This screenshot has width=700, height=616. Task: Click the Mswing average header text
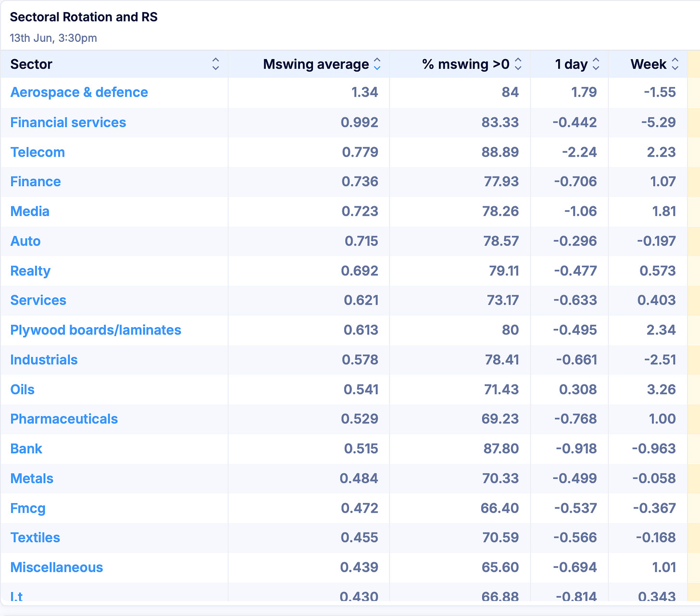coord(316,64)
